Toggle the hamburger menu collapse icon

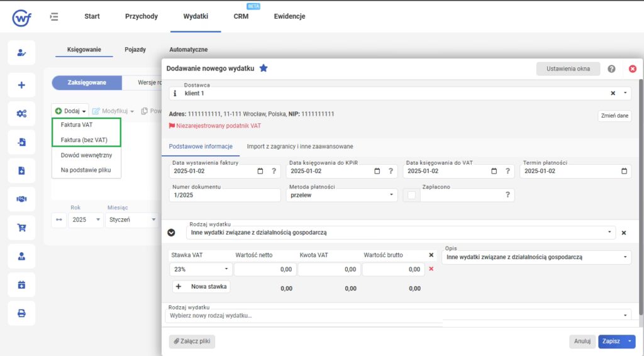click(54, 16)
